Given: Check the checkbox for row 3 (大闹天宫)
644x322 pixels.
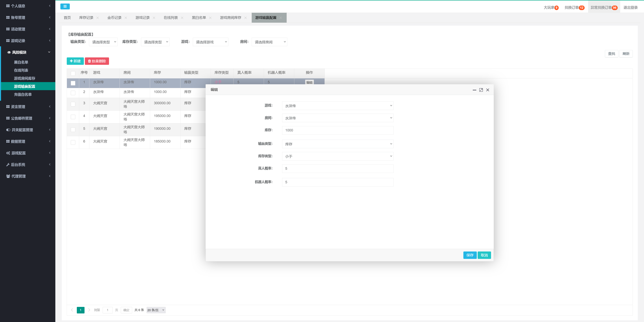Looking at the screenshot, I should pos(73,104).
